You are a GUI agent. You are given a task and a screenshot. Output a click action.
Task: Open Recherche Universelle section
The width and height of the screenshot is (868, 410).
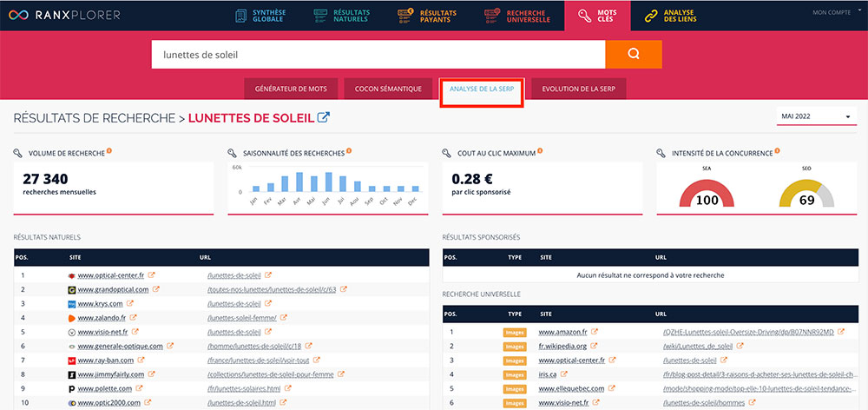517,16
